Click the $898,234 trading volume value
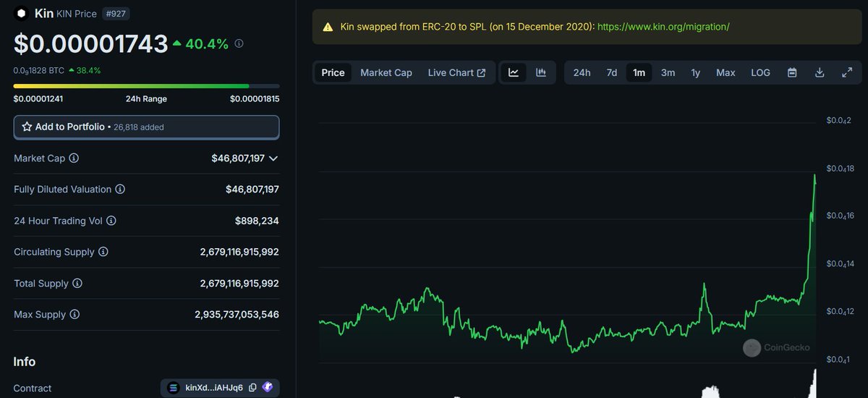Viewport: 868px width, 398px height. (x=257, y=221)
